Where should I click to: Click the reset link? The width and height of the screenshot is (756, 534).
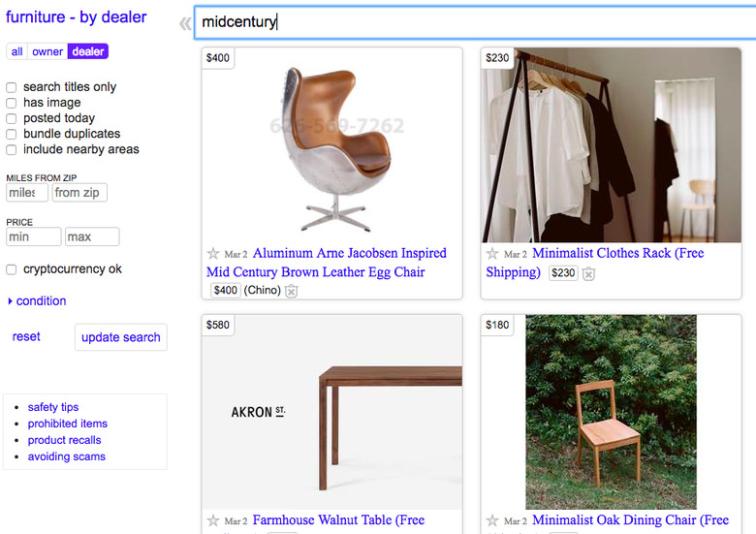[x=26, y=337]
